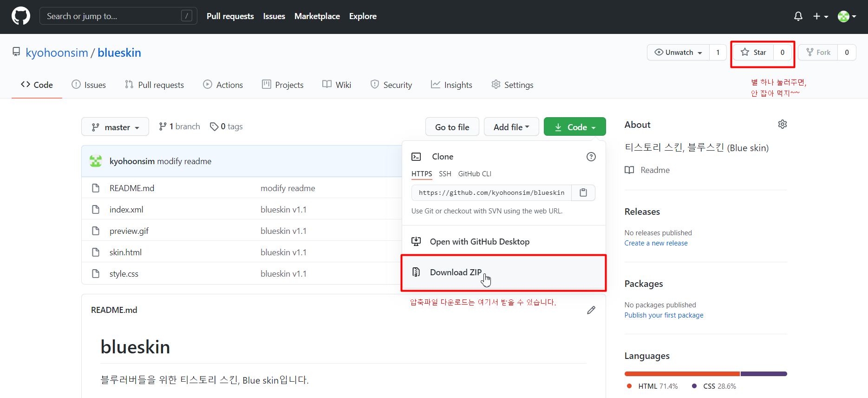Open the repository Settings tab

[512, 85]
